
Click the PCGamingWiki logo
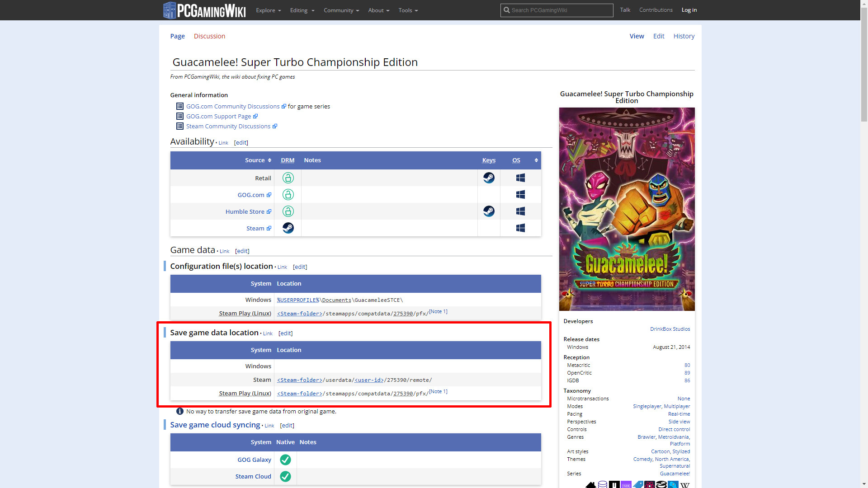(x=204, y=10)
